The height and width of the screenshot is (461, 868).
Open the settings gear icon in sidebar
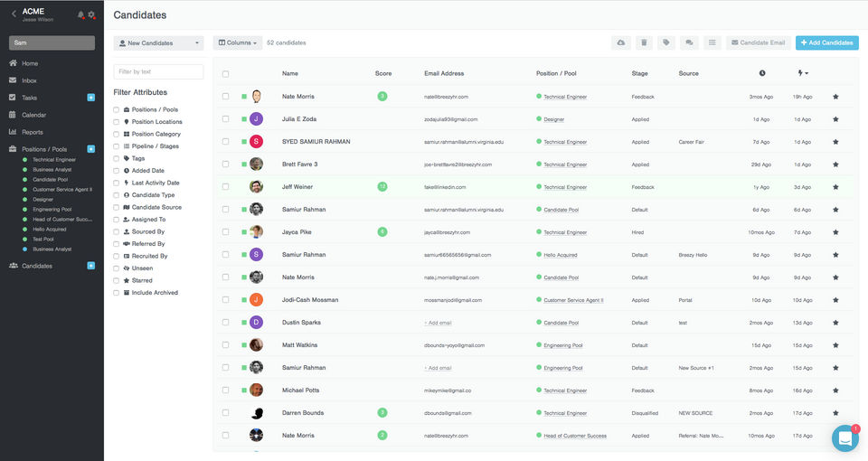point(91,15)
